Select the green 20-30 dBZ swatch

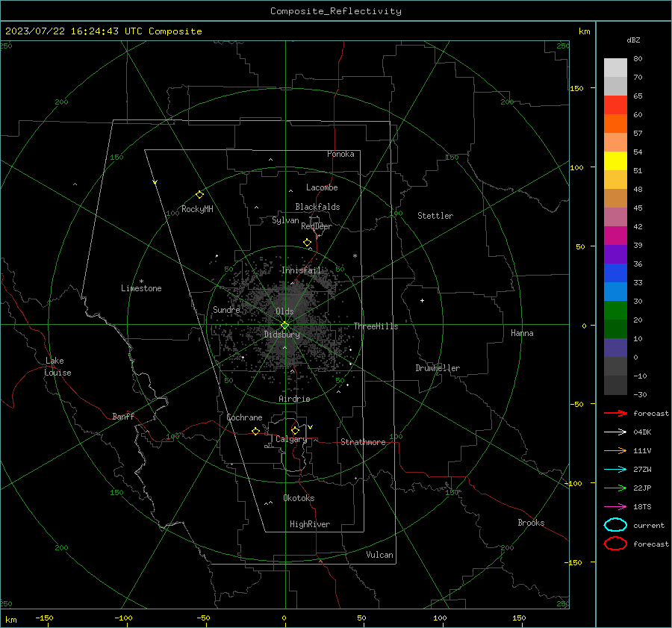click(615, 310)
